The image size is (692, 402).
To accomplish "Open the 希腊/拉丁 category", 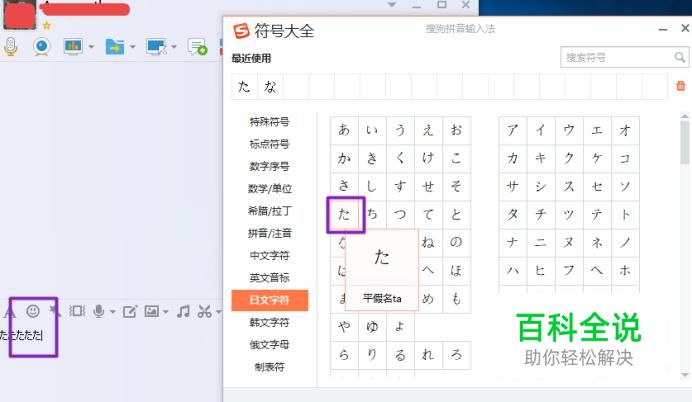I will tap(270, 211).
